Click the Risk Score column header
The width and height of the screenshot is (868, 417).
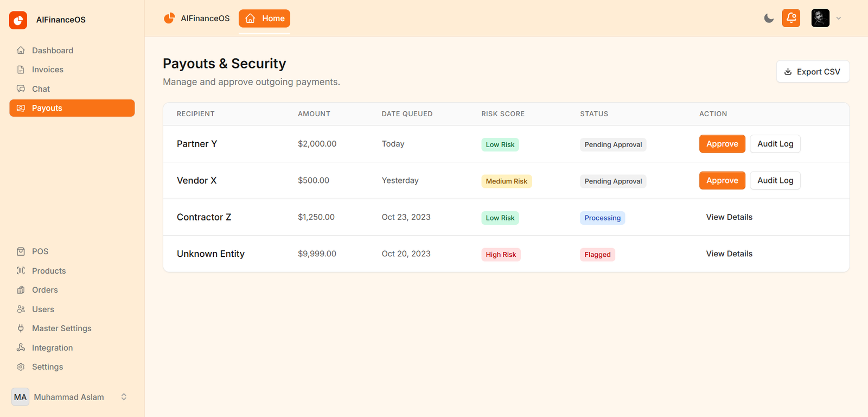point(503,114)
